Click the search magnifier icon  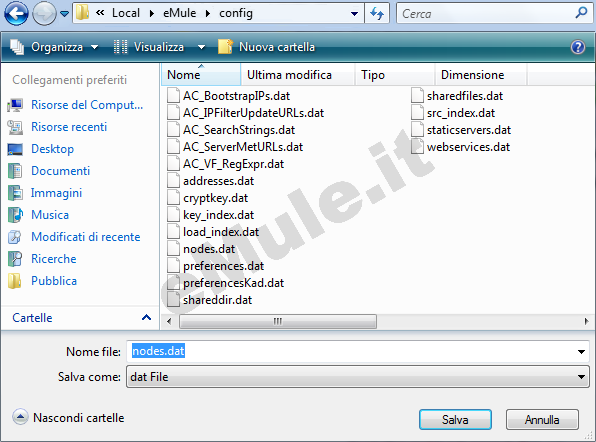(581, 13)
